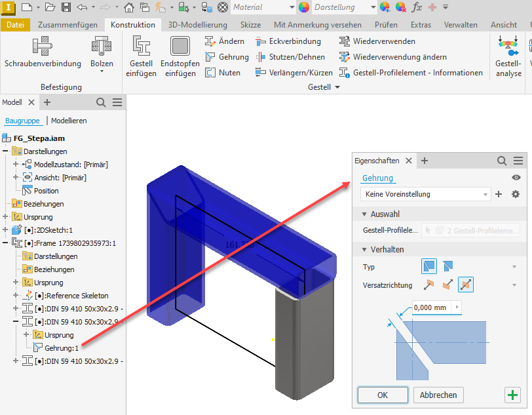Choose the Gehrung ribbon command
This screenshot has height=415, width=532.
(x=227, y=57)
